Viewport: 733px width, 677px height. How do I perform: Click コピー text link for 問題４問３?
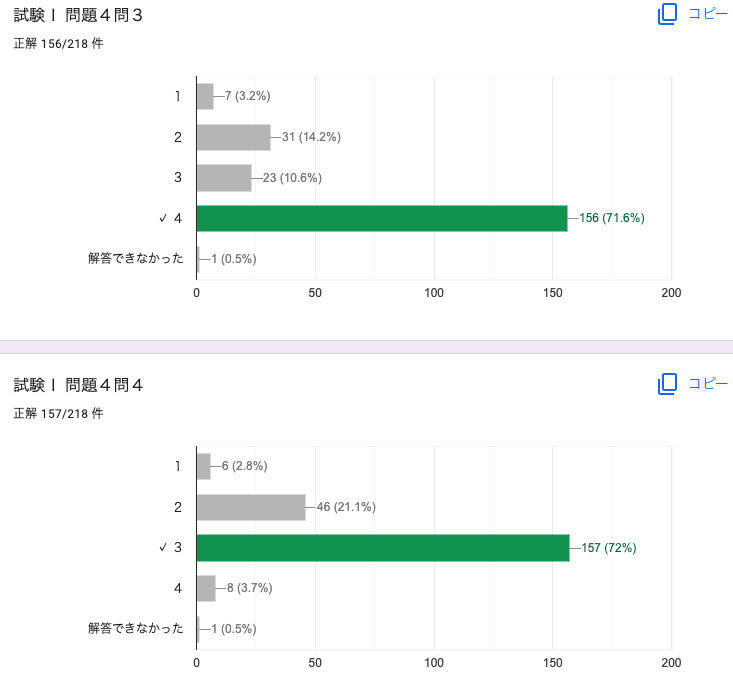point(708,14)
